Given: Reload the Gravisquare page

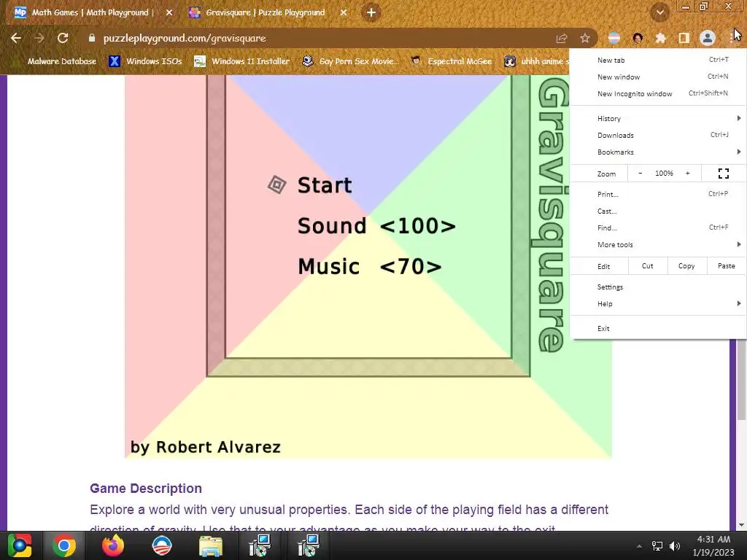Looking at the screenshot, I should pos(63,38).
